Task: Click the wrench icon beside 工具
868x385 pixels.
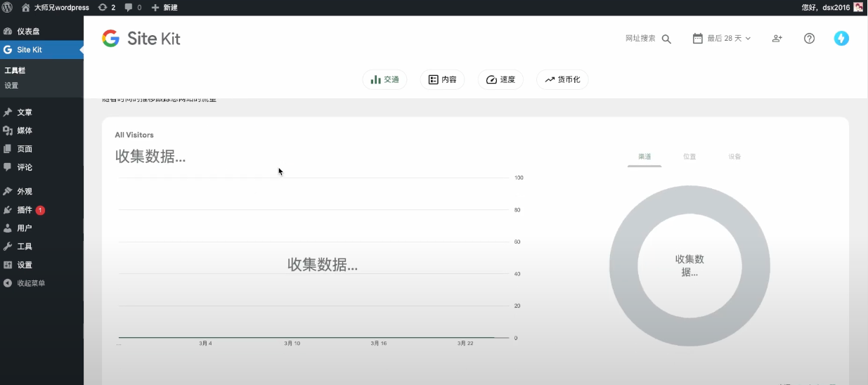Action: click(8, 247)
